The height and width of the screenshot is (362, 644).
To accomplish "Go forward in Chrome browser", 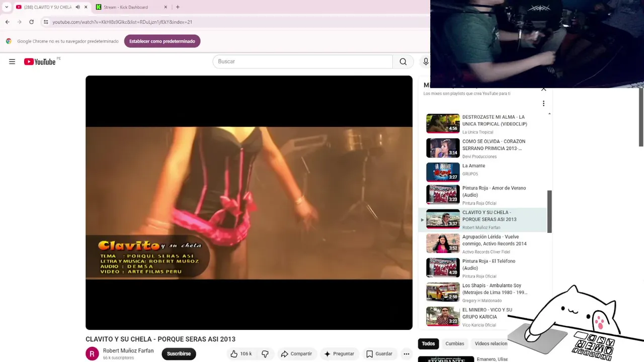I will point(19,22).
